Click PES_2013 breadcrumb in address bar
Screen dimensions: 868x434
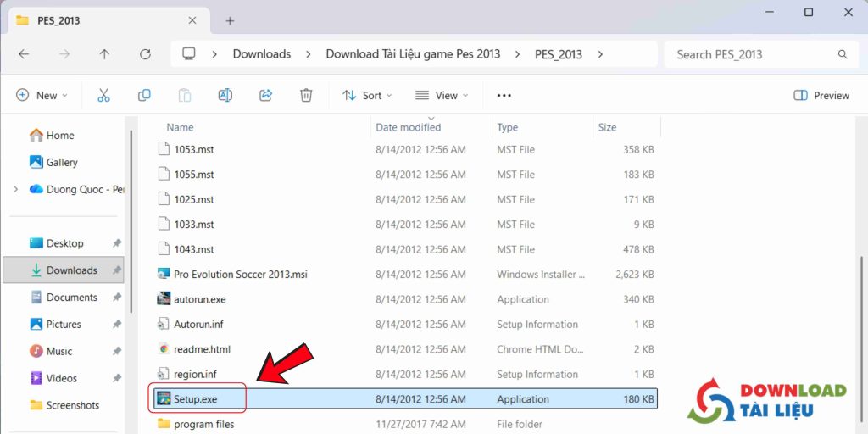coord(558,54)
